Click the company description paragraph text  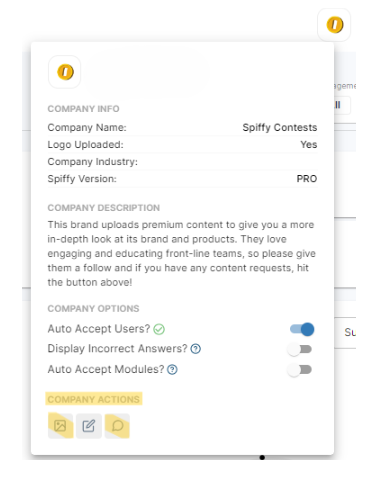click(182, 253)
